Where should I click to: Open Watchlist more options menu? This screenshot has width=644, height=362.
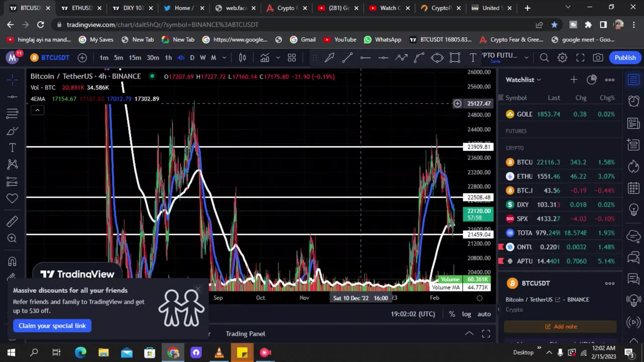(x=609, y=79)
